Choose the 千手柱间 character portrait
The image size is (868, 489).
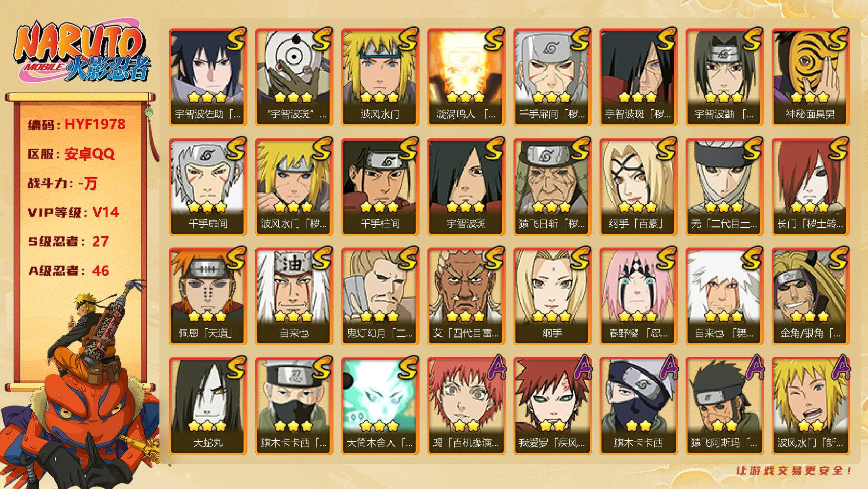point(380,187)
